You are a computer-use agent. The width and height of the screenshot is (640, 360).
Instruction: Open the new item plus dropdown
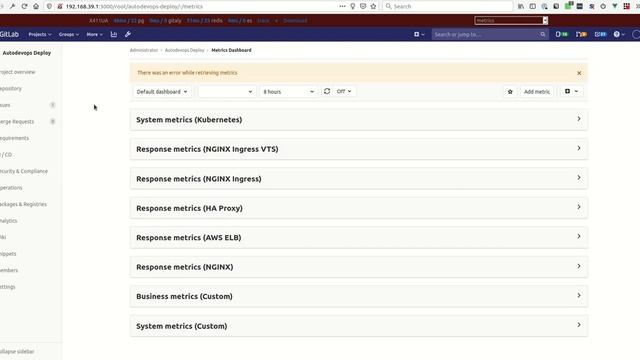[419, 34]
